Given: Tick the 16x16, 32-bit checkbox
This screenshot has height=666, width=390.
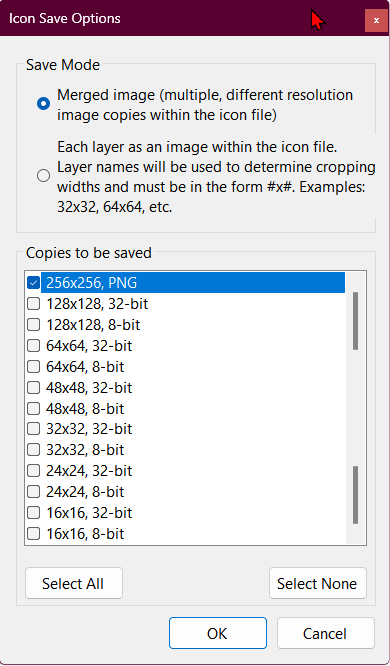Looking at the screenshot, I should coord(33,513).
